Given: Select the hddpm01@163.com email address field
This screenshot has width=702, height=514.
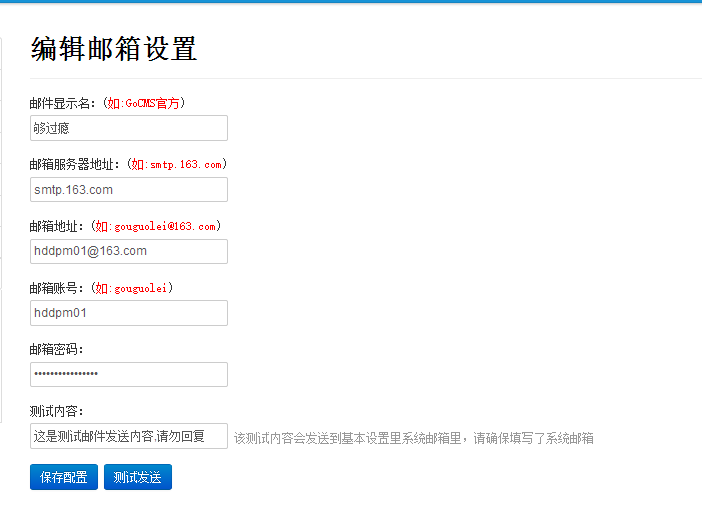Looking at the screenshot, I should point(129,252).
